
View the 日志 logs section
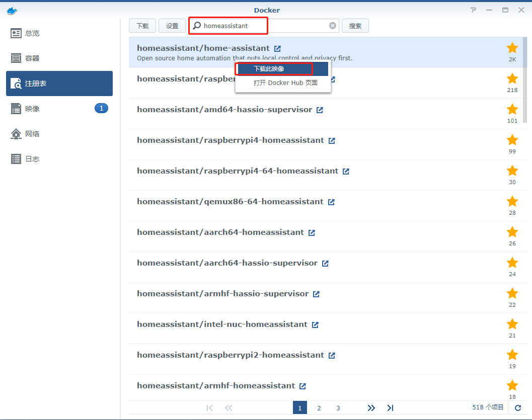tap(59, 158)
